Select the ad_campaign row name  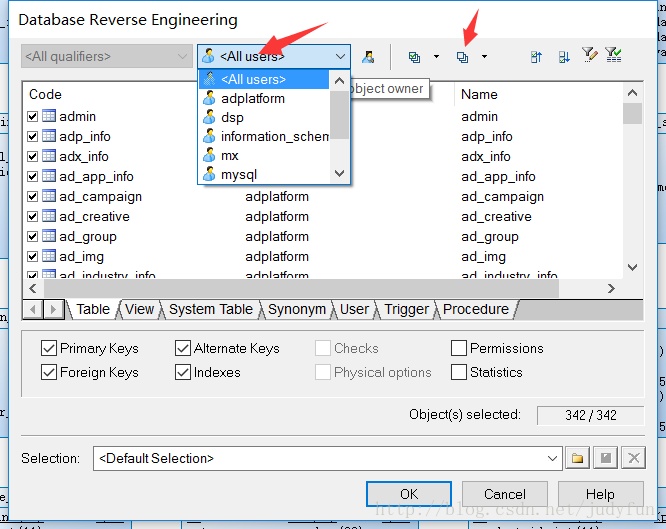(x=101, y=196)
